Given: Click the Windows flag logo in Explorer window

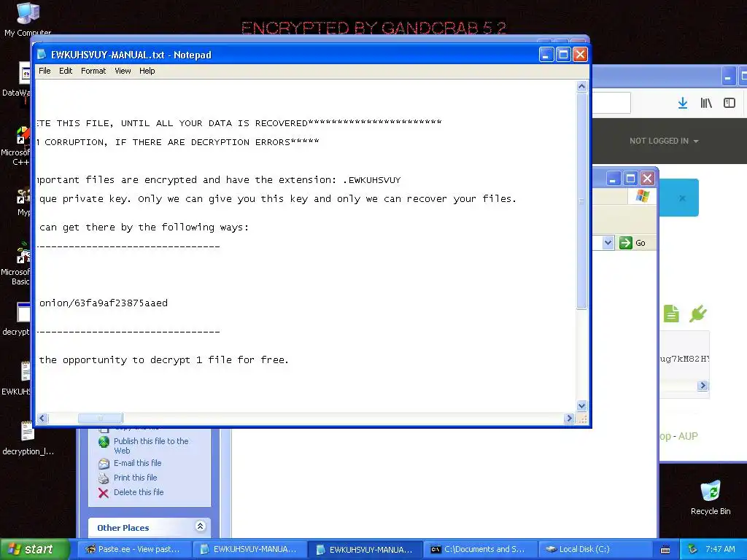Looking at the screenshot, I should tap(642, 195).
